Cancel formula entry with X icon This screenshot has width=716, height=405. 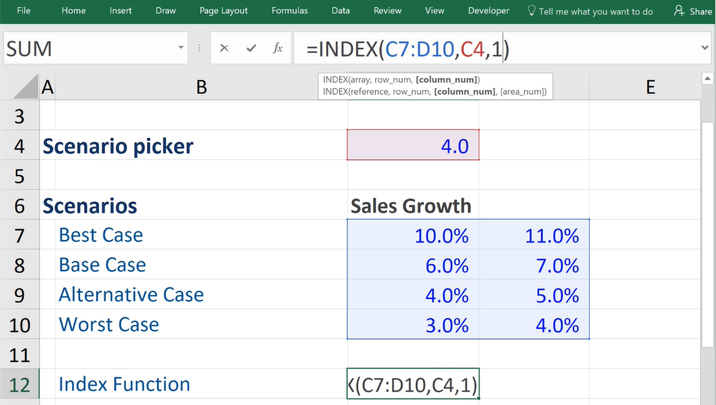click(x=224, y=48)
